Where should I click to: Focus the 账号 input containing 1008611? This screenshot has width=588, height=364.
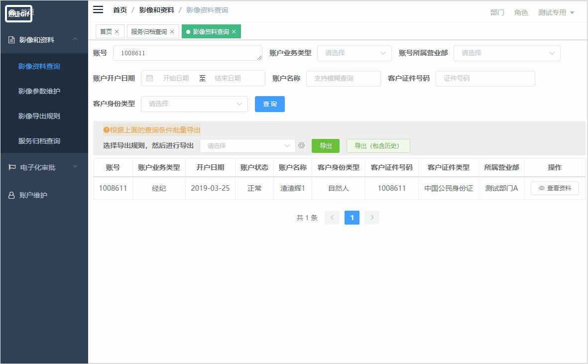(x=188, y=53)
